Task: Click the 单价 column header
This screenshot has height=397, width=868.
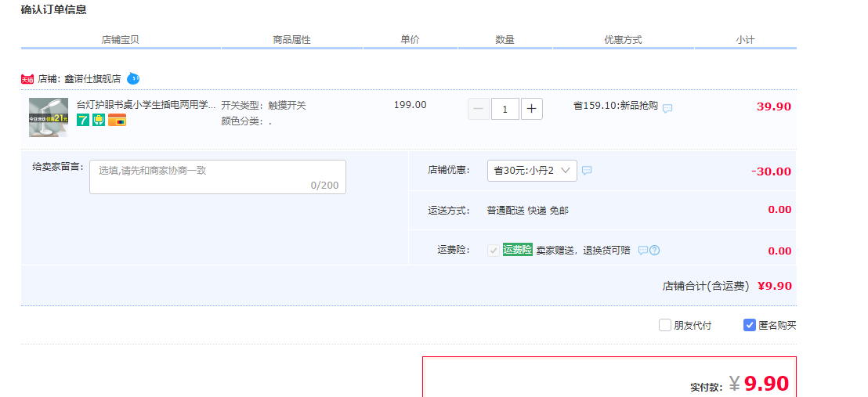Action: coord(410,40)
